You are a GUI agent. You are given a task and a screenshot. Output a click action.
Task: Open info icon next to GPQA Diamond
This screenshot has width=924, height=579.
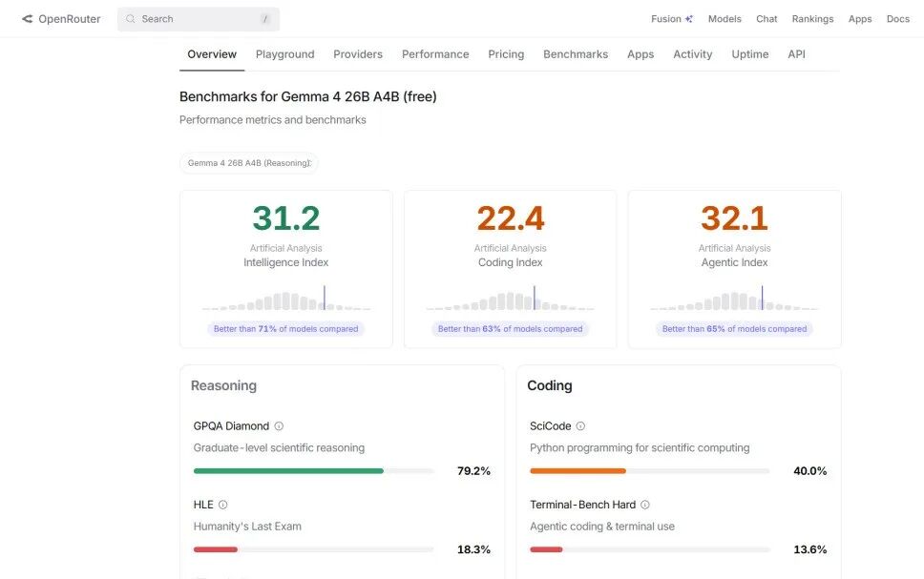(x=279, y=425)
